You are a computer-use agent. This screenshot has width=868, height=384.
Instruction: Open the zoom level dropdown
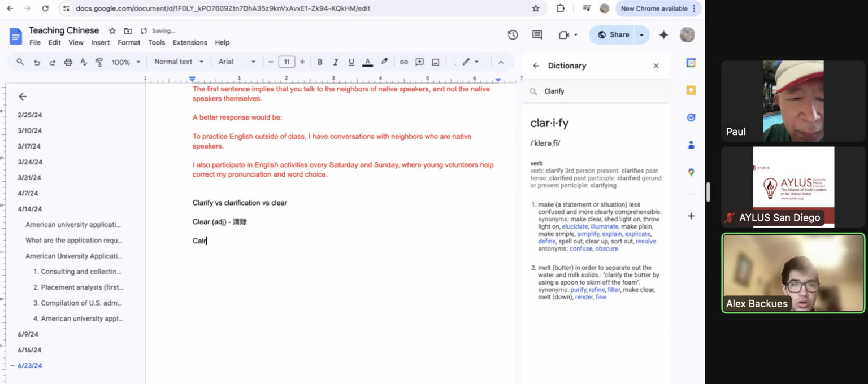coord(126,62)
